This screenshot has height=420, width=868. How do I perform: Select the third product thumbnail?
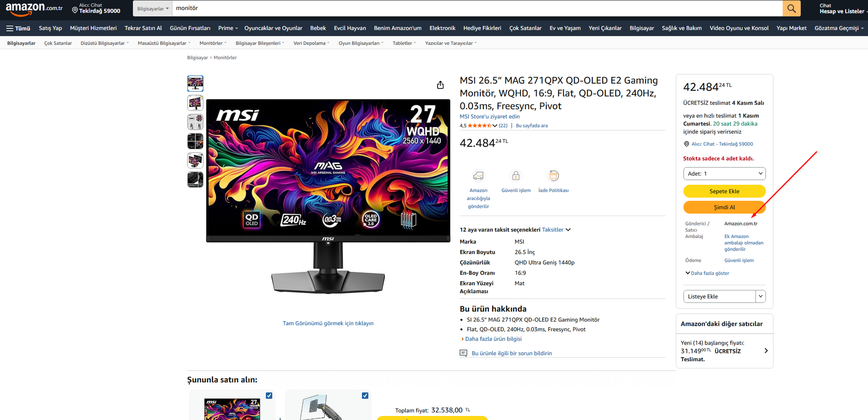[195, 122]
